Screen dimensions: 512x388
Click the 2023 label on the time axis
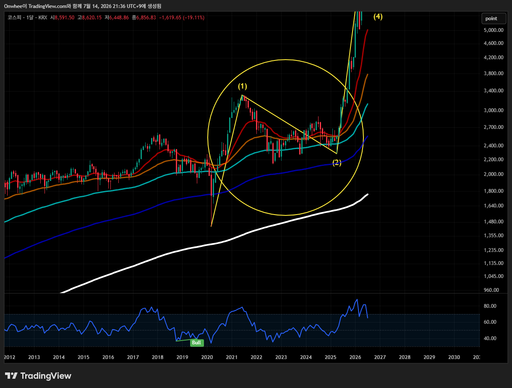coord(281,357)
